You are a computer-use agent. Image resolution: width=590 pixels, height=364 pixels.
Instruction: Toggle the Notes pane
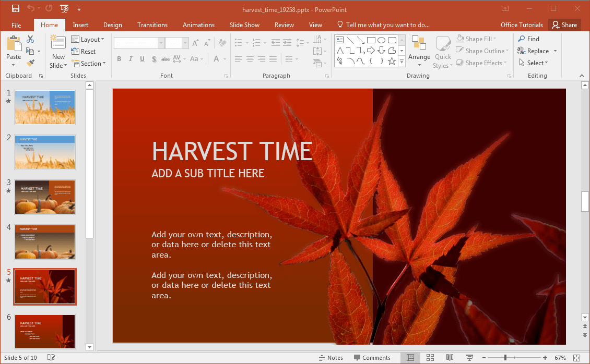pos(331,358)
